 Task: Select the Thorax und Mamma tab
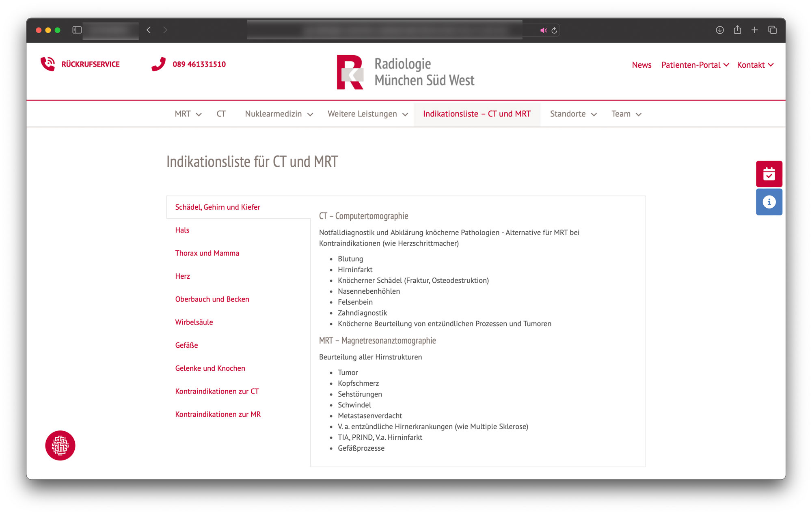(x=207, y=253)
